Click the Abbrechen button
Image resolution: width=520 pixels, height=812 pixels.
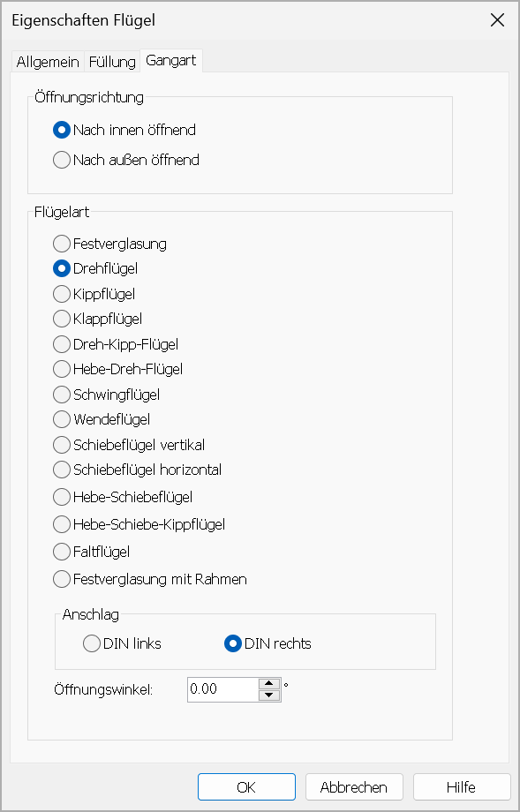click(354, 787)
